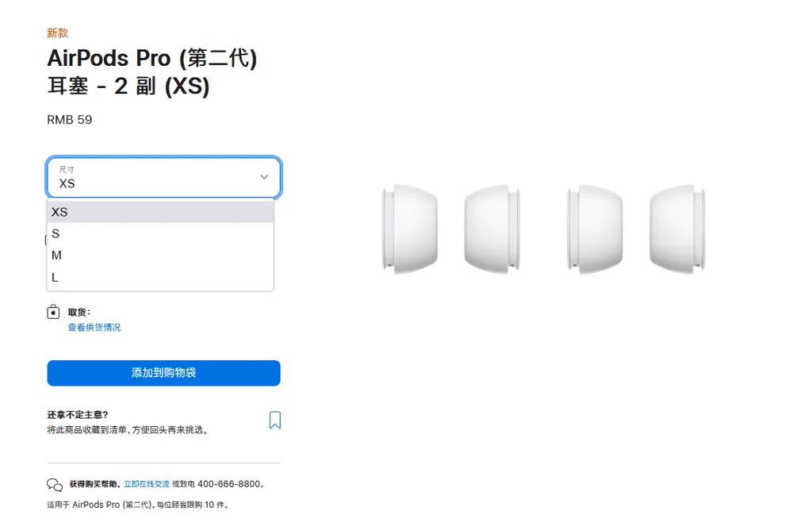
Task: Click the Apple bag pickup icon
Action: [54, 313]
